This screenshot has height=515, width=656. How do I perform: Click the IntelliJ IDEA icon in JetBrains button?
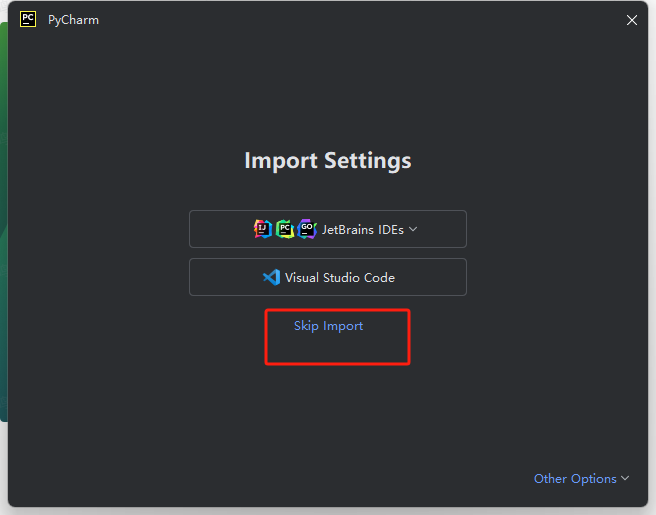pyautogui.click(x=263, y=229)
